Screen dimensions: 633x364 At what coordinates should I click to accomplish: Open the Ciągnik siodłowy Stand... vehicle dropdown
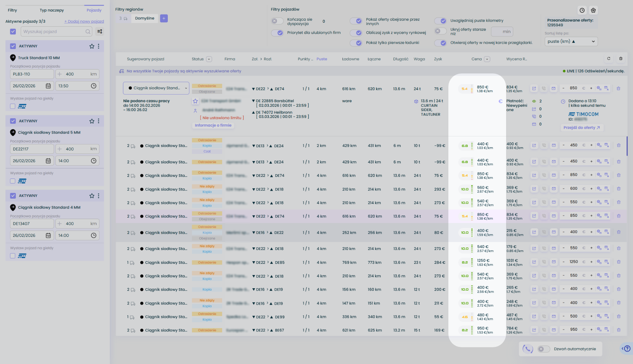point(156,88)
